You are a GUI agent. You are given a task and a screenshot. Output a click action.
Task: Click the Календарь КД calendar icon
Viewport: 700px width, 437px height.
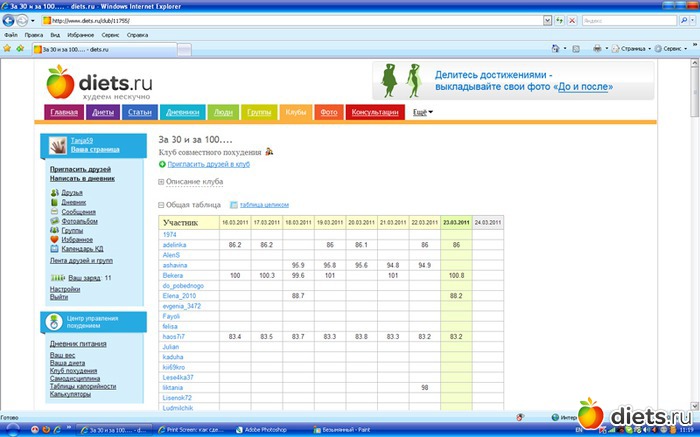coord(54,249)
